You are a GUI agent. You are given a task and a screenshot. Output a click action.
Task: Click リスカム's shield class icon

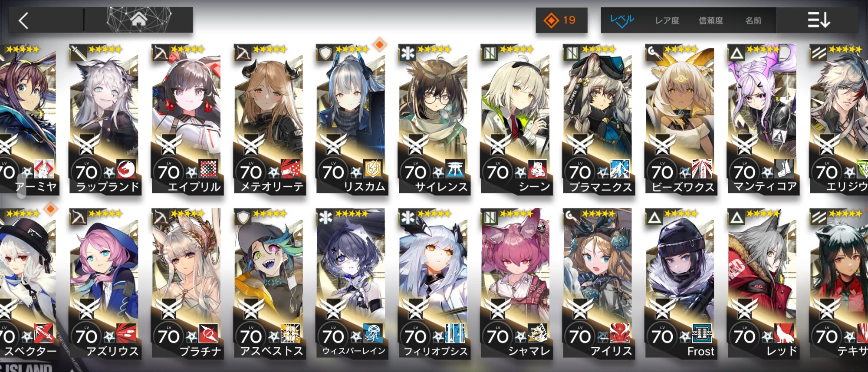click(x=325, y=53)
